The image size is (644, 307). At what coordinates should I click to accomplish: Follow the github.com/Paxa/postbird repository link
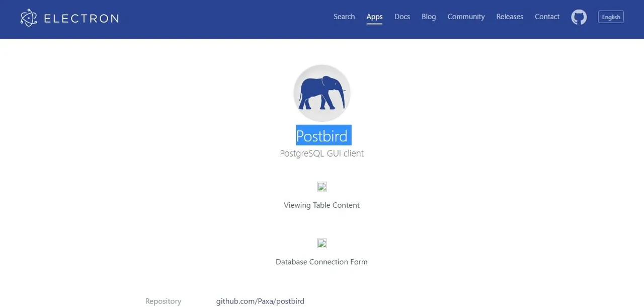[x=260, y=301]
